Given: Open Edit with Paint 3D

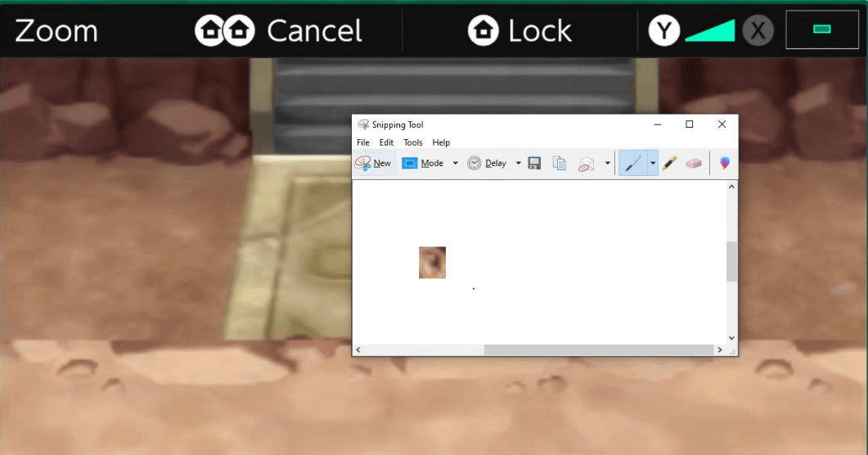Looking at the screenshot, I should pos(724,164).
